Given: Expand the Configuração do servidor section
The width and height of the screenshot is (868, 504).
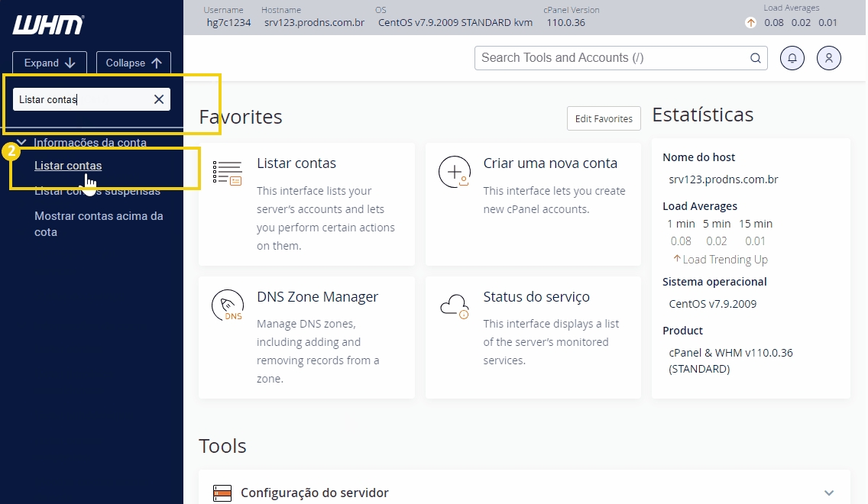Looking at the screenshot, I should [x=830, y=493].
